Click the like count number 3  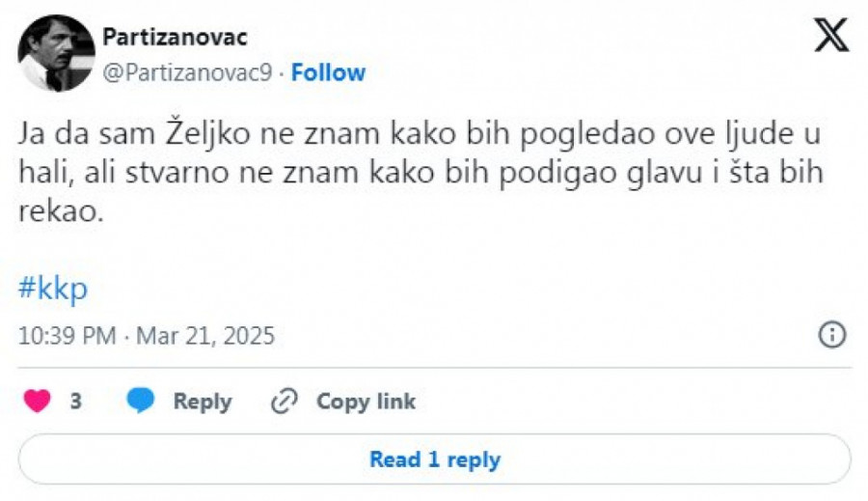click(75, 402)
